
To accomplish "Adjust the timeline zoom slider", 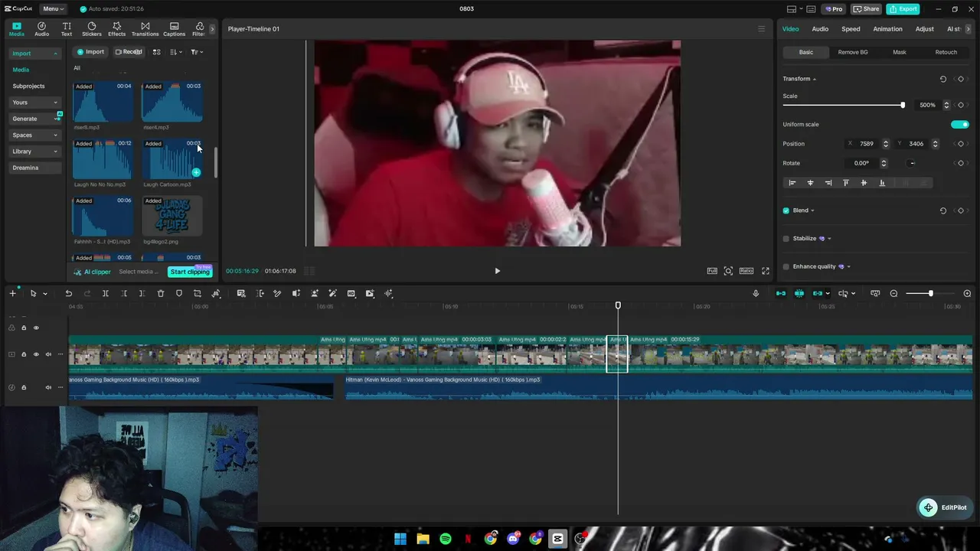I will [931, 294].
